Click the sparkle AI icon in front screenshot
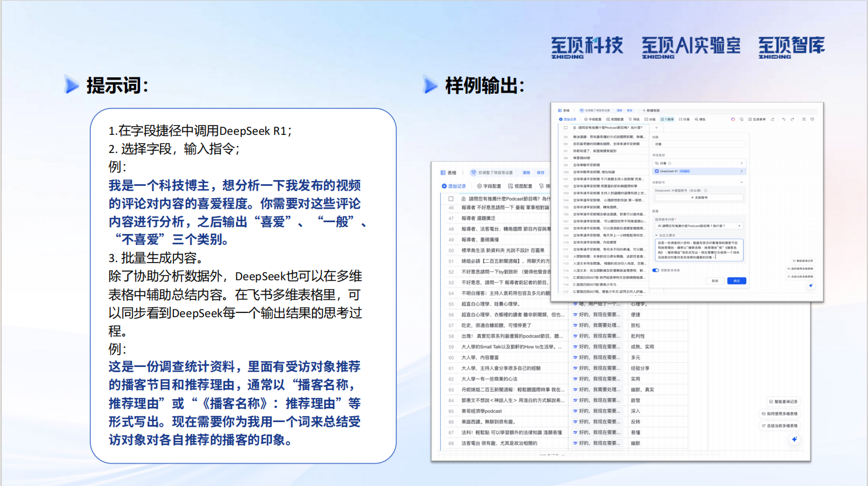This screenshot has width=868, height=486. pyautogui.click(x=811, y=286)
